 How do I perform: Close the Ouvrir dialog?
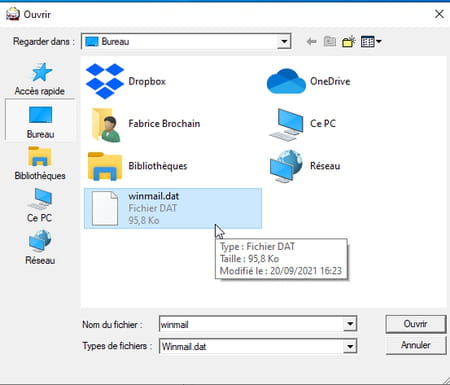pos(439,14)
